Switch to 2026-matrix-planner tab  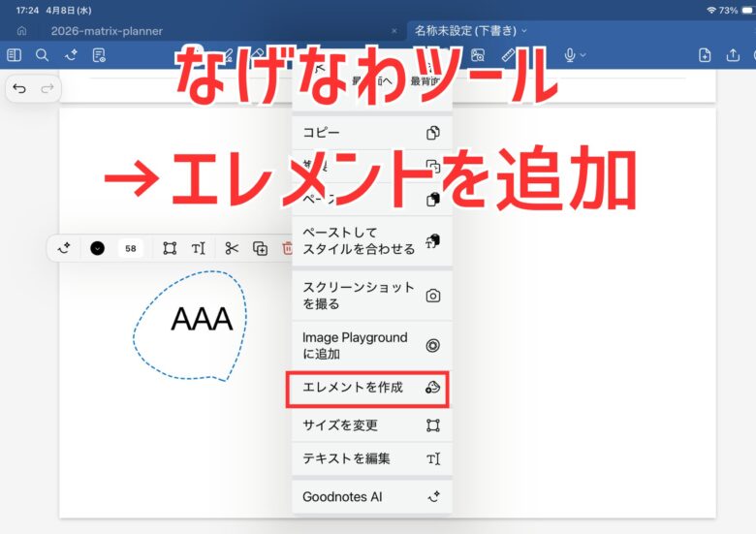[x=107, y=31]
